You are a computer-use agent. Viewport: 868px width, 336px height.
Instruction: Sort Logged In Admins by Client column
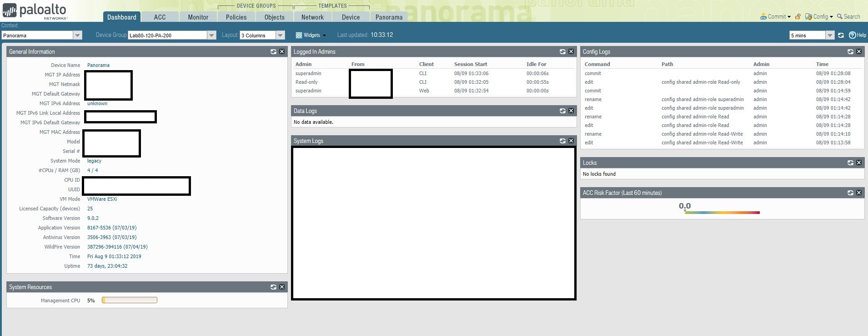(x=426, y=64)
